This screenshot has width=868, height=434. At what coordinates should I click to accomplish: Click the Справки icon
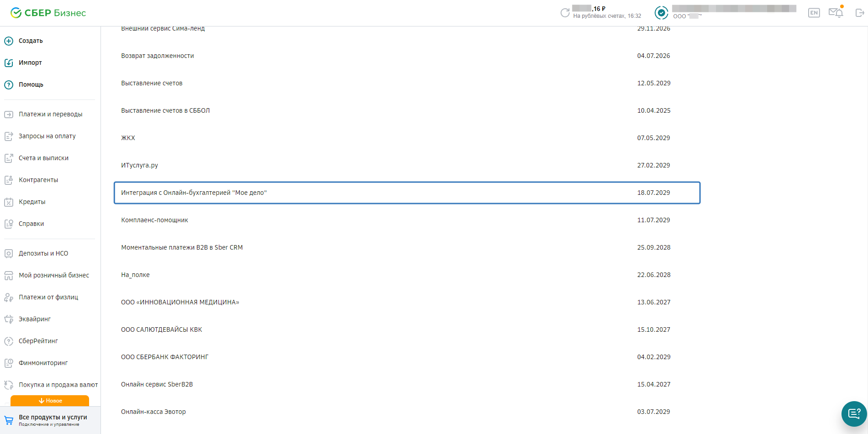(9, 224)
